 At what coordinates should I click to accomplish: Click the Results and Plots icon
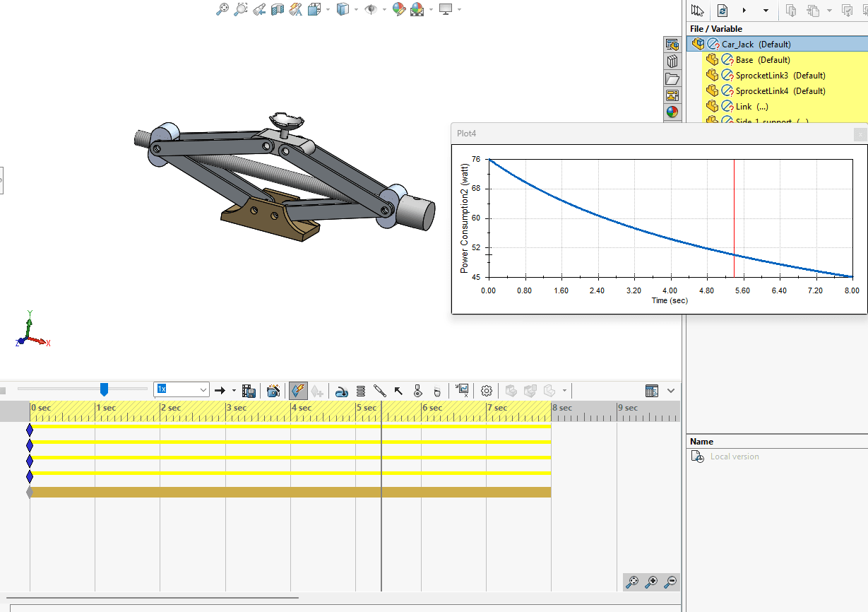[463, 390]
